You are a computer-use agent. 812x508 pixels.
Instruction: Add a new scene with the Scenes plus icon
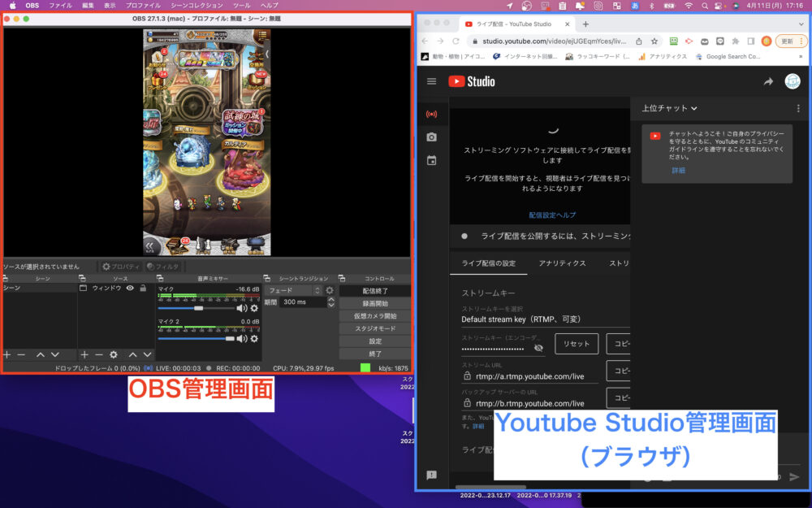pyautogui.click(x=6, y=354)
